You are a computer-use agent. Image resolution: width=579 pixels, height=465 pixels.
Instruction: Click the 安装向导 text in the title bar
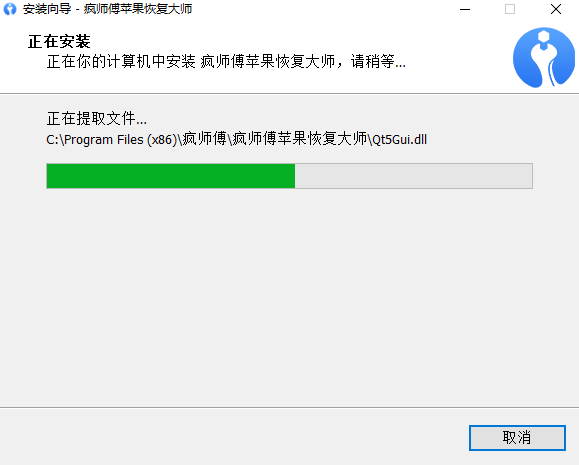(x=47, y=9)
